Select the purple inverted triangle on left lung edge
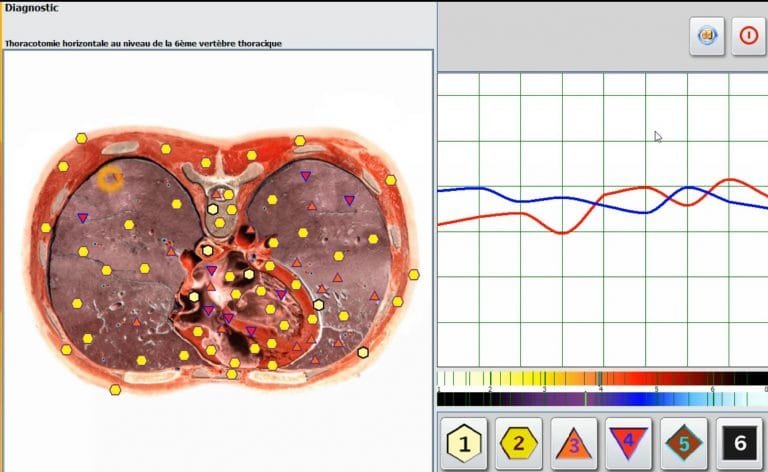Image resolution: width=768 pixels, height=472 pixels. pyautogui.click(x=82, y=217)
